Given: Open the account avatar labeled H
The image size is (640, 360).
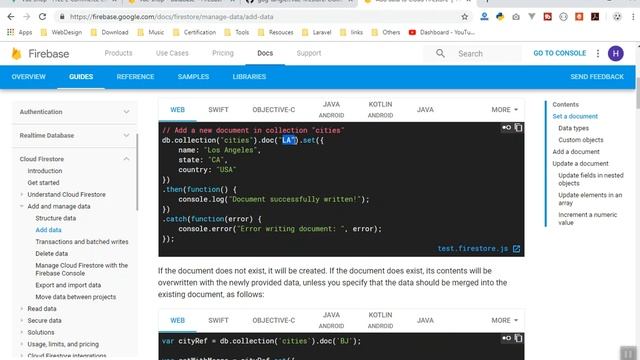Looking at the screenshot, I should coord(616,53).
